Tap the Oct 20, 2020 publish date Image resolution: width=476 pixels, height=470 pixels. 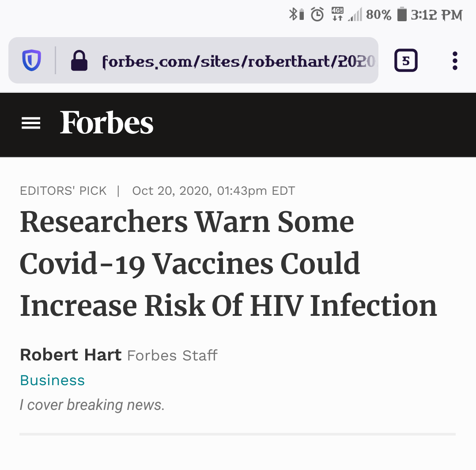coord(213,191)
